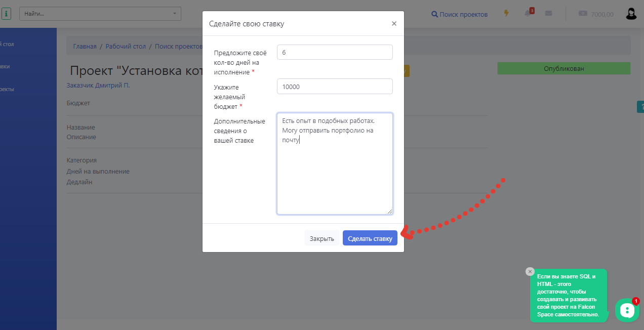Click the green info icon top left
Viewport: 644px width, 330px height.
(7, 13)
